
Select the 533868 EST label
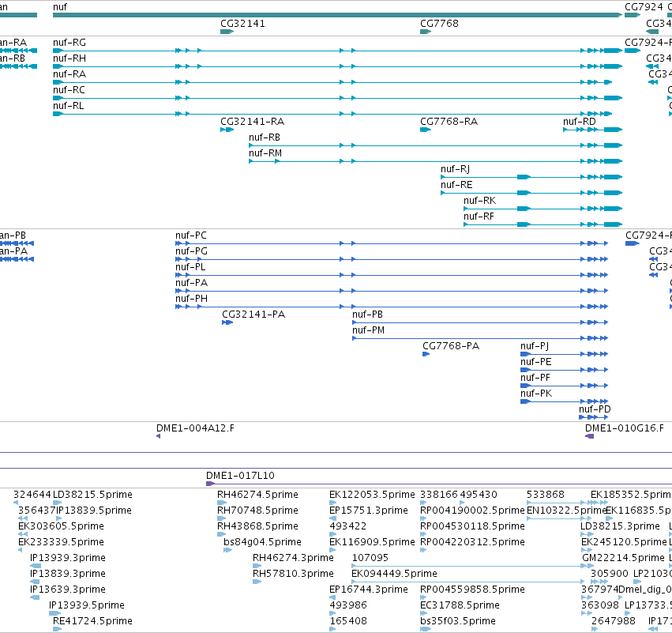(x=546, y=495)
